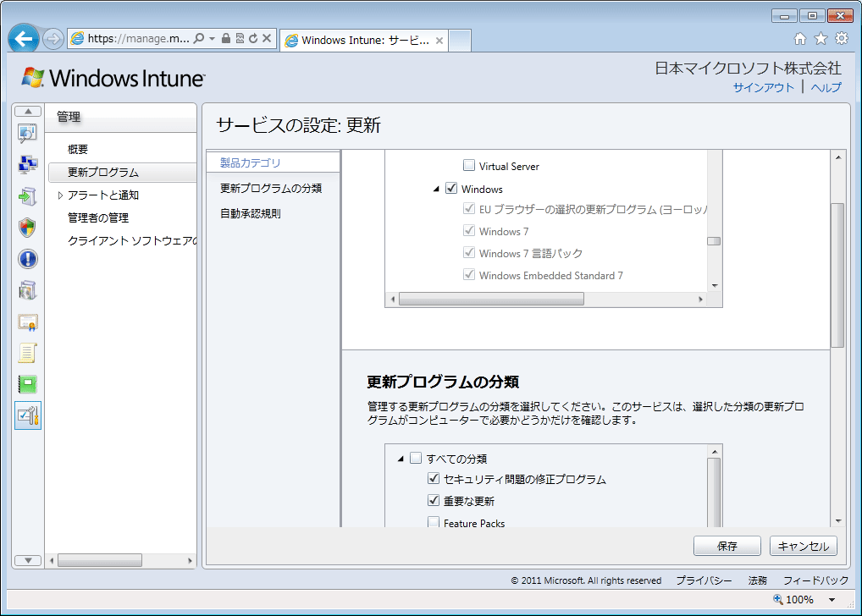Open the Administration tools icon

tap(27, 415)
